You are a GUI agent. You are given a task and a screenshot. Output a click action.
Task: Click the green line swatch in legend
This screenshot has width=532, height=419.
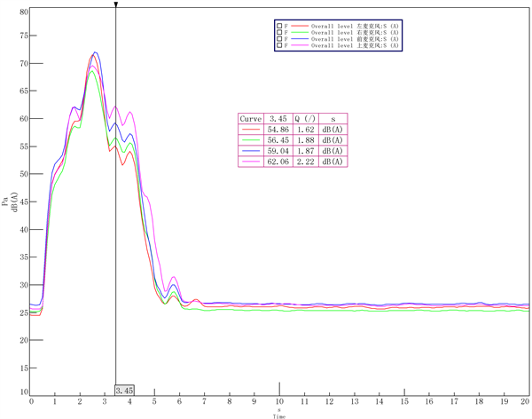(299, 34)
